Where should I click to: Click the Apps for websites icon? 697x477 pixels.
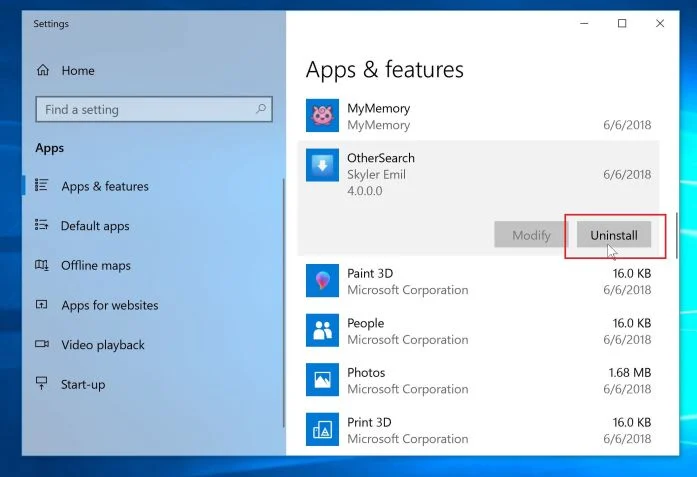pos(41,305)
